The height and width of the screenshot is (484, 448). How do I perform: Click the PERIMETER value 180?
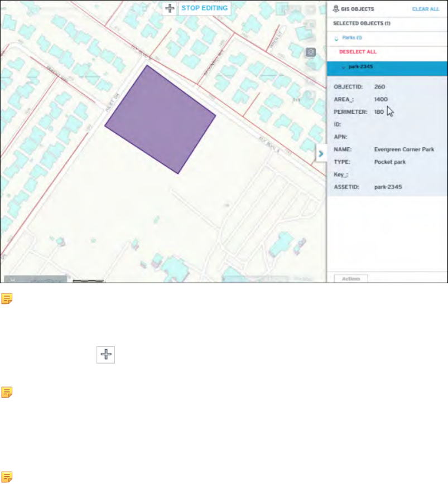tap(379, 112)
